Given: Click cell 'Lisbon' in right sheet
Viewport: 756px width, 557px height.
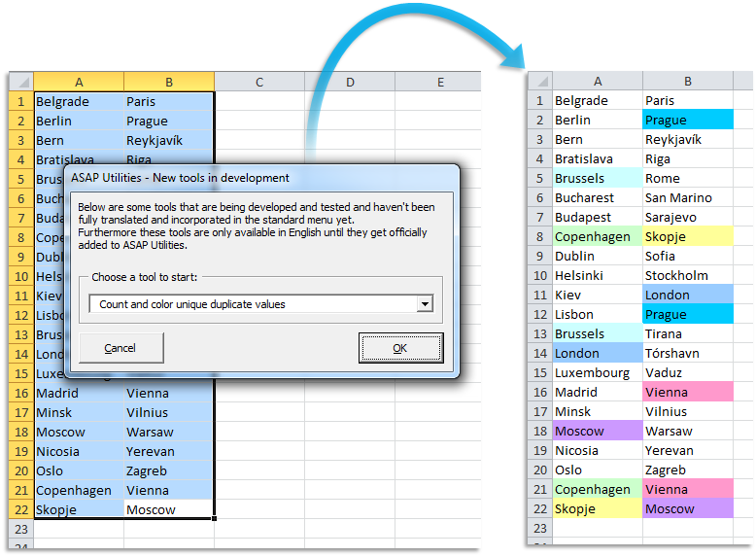Looking at the screenshot, I should (x=598, y=314).
